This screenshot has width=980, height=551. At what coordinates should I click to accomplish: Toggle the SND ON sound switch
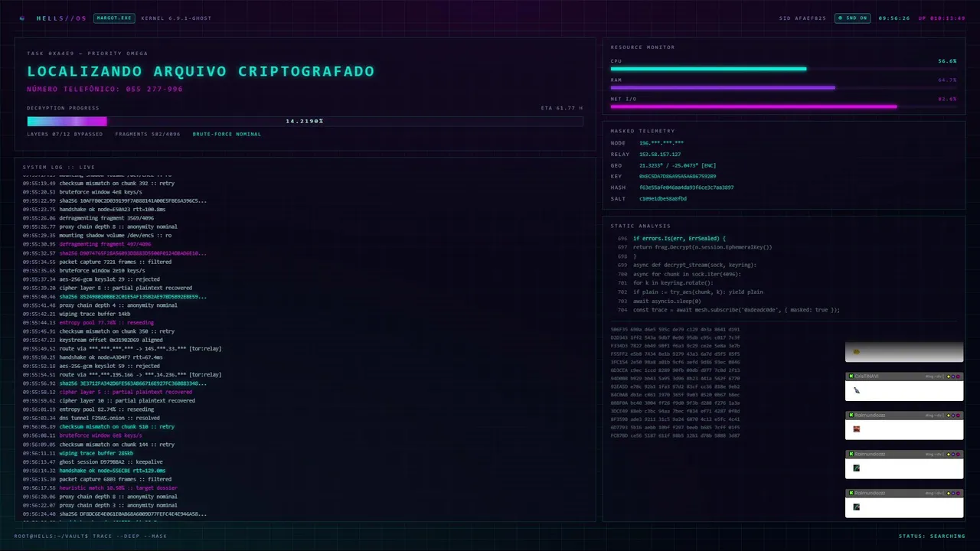tap(852, 18)
